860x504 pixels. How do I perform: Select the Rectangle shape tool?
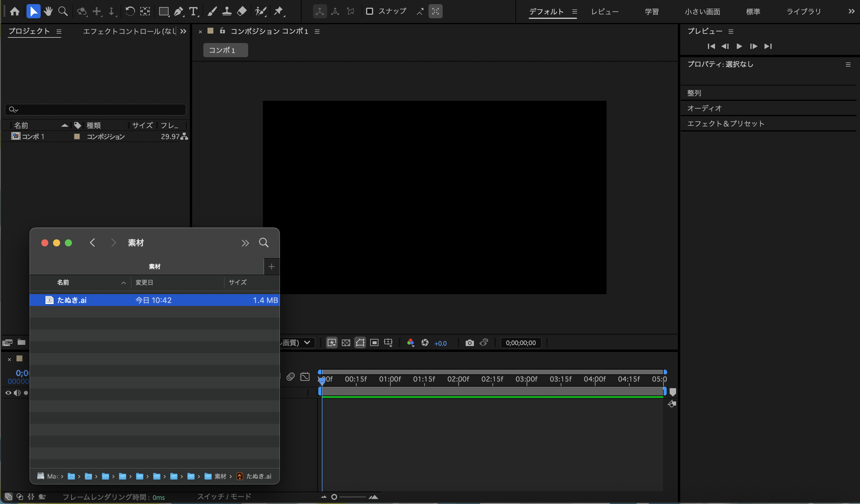coord(164,11)
